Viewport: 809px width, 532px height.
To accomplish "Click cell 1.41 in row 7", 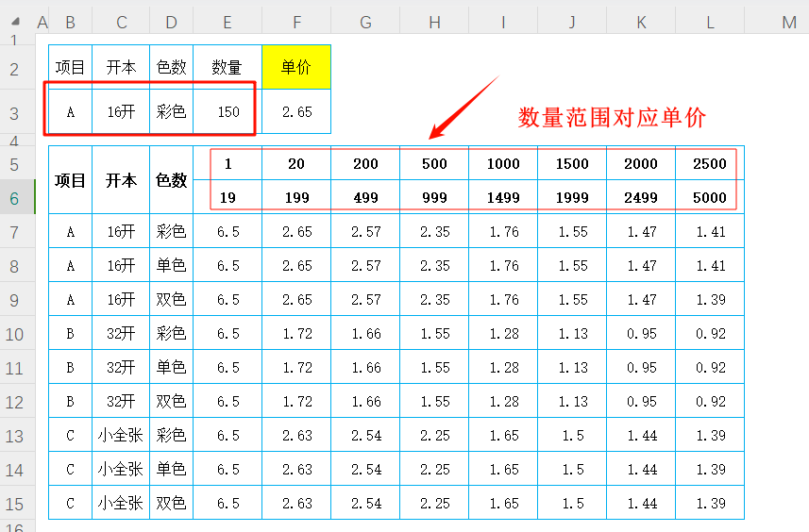I will [710, 232].
